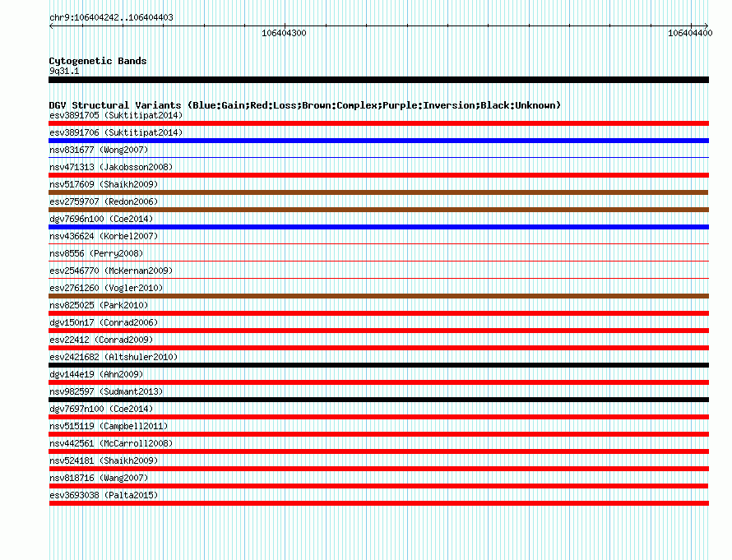Click the nsv825025 (Park2010) label
The height and width of the screenshot is (560, 732).
(x=99, y=305)
